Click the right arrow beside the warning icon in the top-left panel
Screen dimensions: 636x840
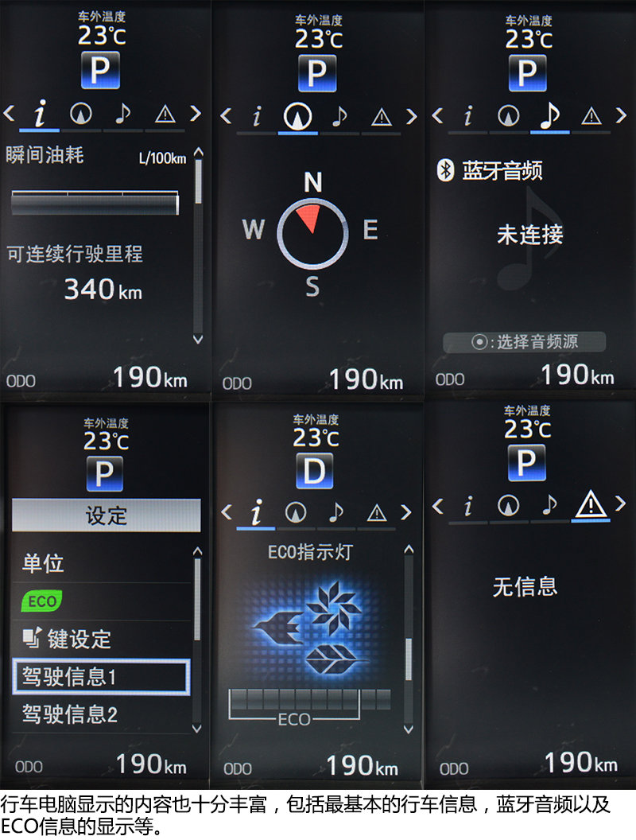tap(196, 114)
